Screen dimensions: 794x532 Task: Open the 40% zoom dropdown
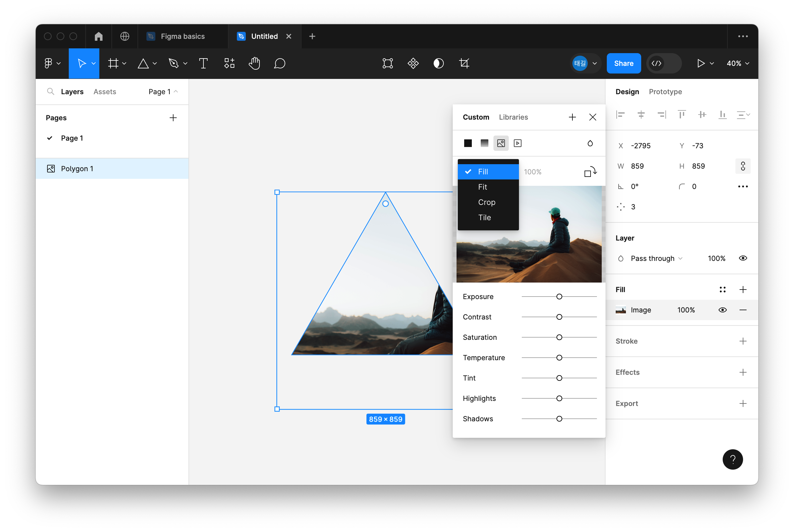737,63
